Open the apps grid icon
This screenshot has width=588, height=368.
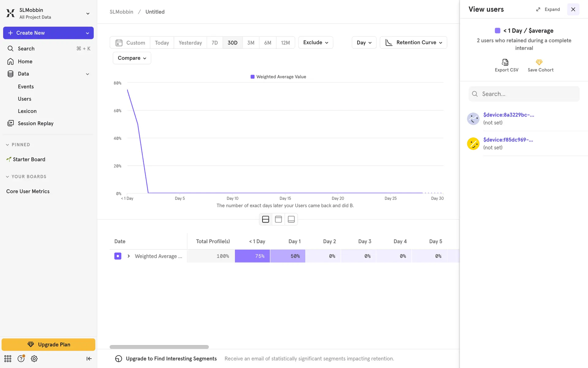click(8, 359)
